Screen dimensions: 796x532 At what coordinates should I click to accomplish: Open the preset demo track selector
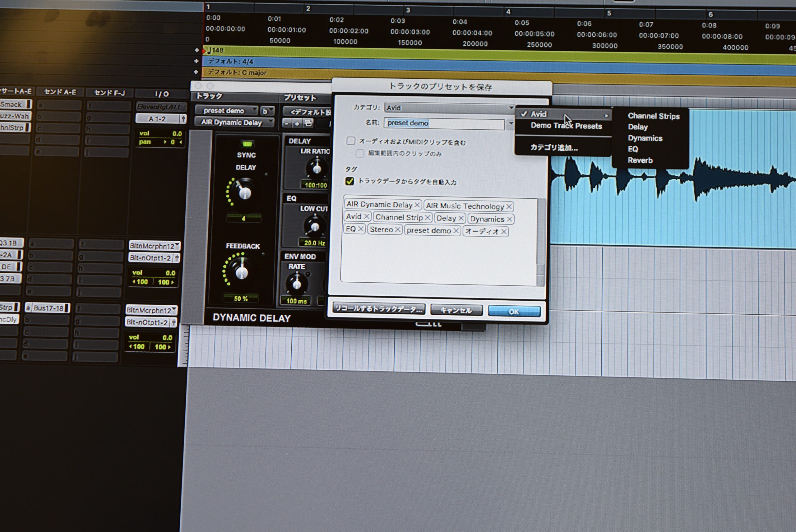coord(226,111)
